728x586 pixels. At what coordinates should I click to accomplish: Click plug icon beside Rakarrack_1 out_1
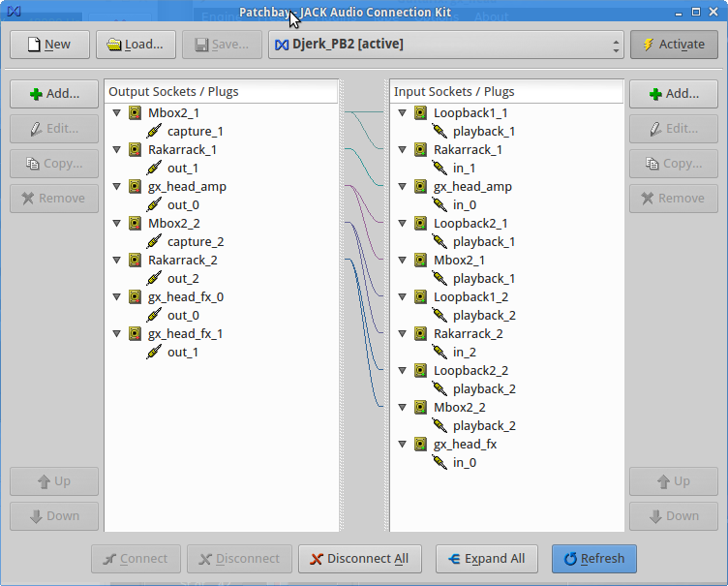154,168
